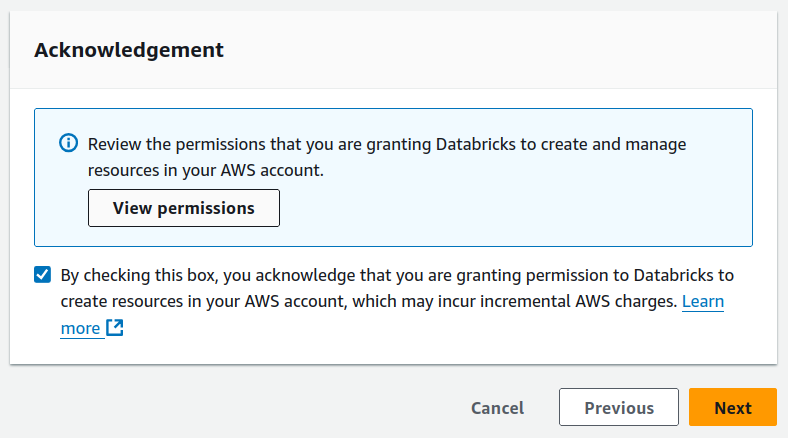Go back with the Previous button

pos(619,408)
